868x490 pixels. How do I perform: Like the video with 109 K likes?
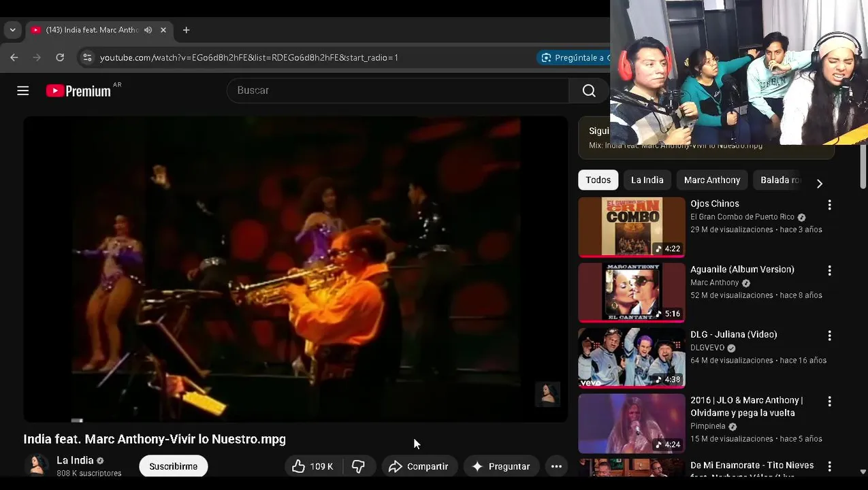pyautogui.click(x=313, y=466)
